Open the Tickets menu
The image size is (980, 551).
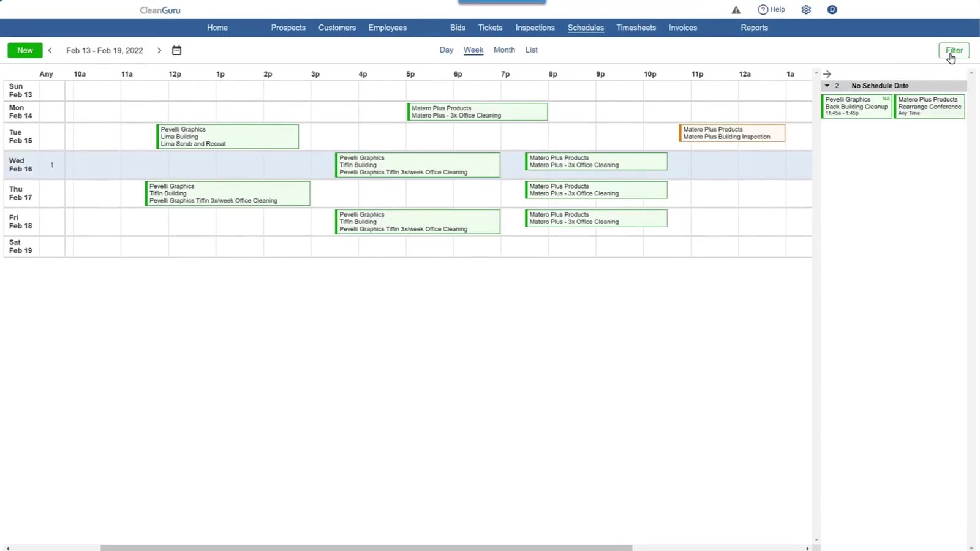490,28
